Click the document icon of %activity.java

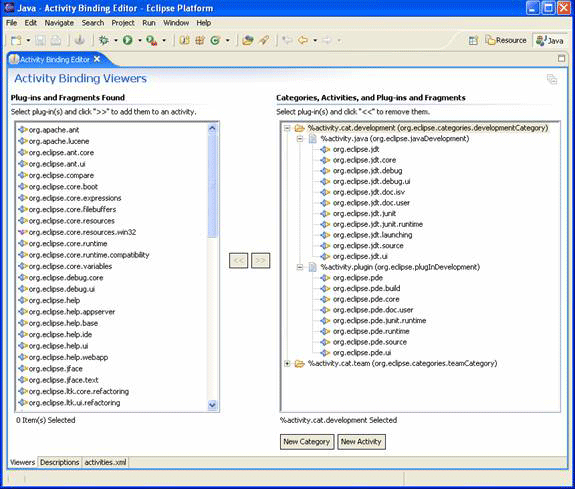312,139
